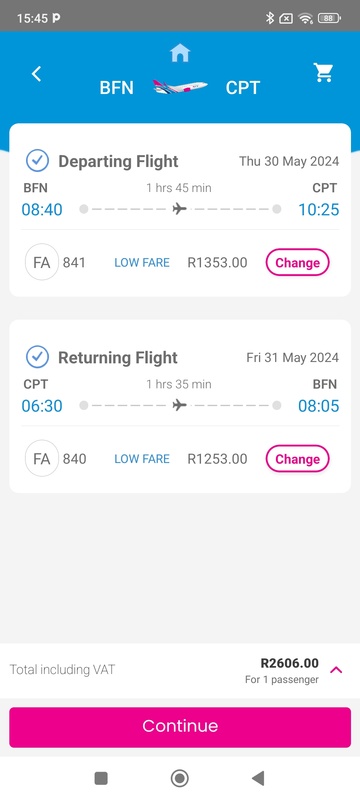
Task: Tap the airplane logo between BFN and CPT
Action: (x=180, y=87)
